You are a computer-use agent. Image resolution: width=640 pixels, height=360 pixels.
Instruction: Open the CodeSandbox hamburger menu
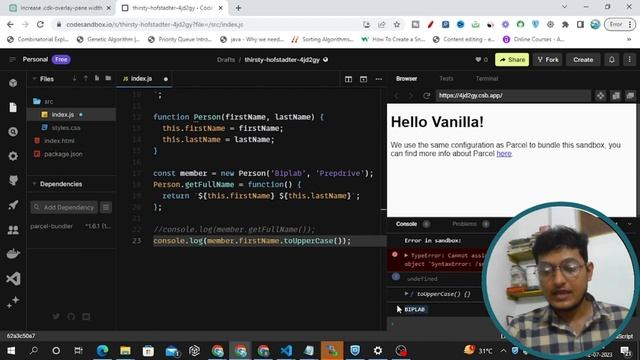click(x=12, y=60)
